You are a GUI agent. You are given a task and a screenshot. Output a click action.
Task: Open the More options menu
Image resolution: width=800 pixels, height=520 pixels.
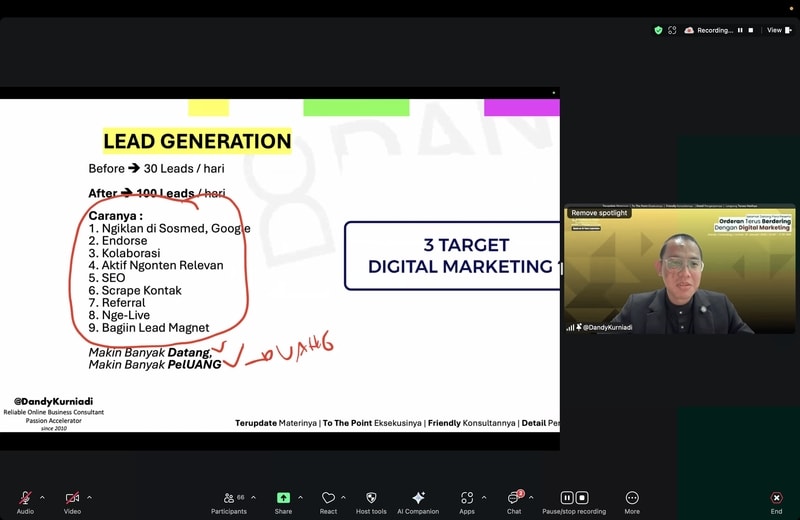(x=632, y=498)
